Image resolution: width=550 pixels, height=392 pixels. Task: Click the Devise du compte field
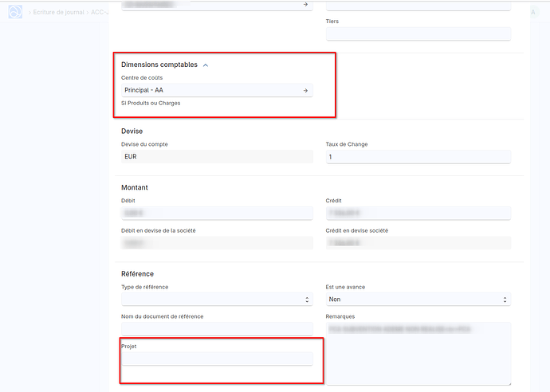[216, 157]
